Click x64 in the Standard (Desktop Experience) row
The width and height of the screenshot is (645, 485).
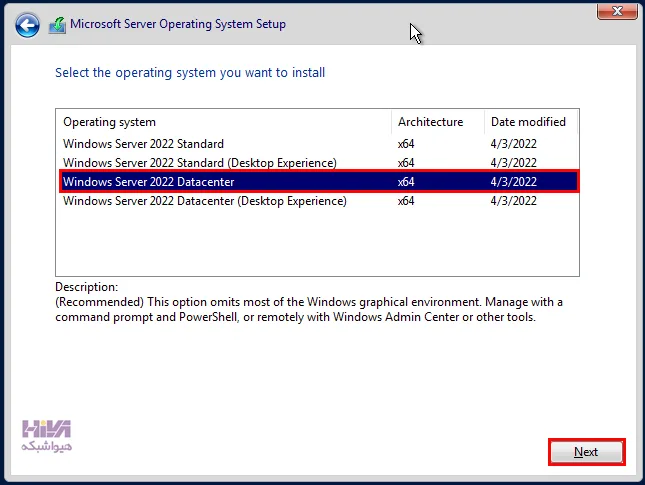pos(406,163)
